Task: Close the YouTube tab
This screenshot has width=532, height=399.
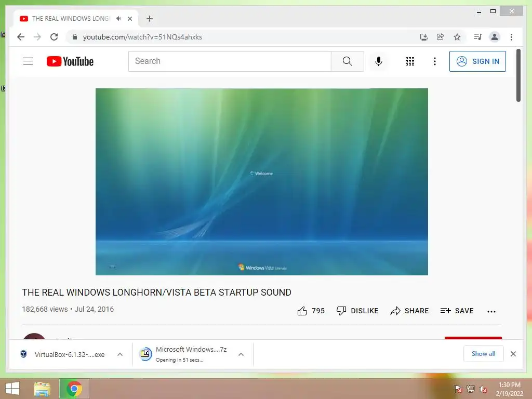Action: tap(130, 19)
